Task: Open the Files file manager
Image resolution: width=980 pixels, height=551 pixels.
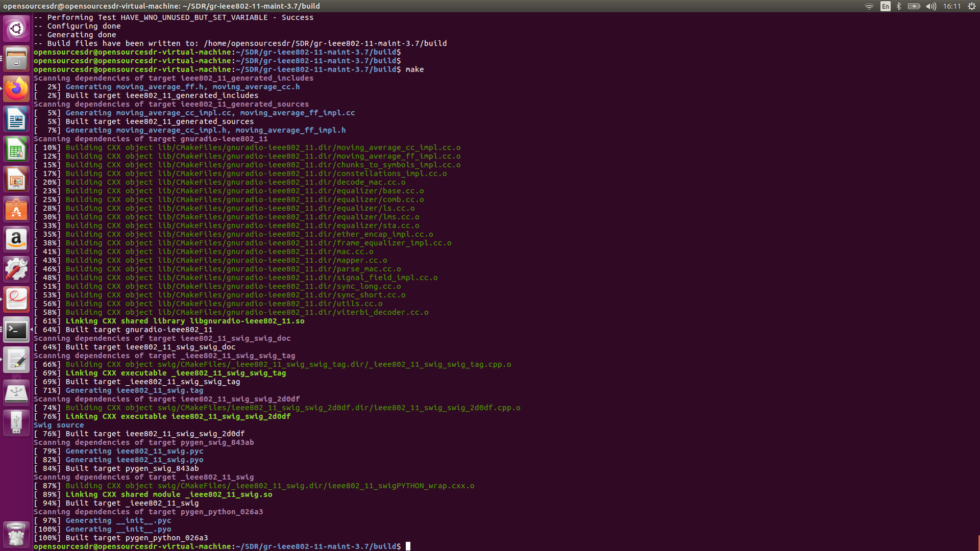Action: (x=16, y=59)
